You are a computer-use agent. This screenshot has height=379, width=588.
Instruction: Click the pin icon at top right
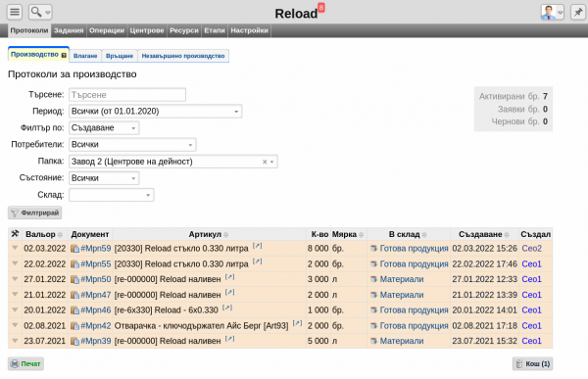click(578, 12)
